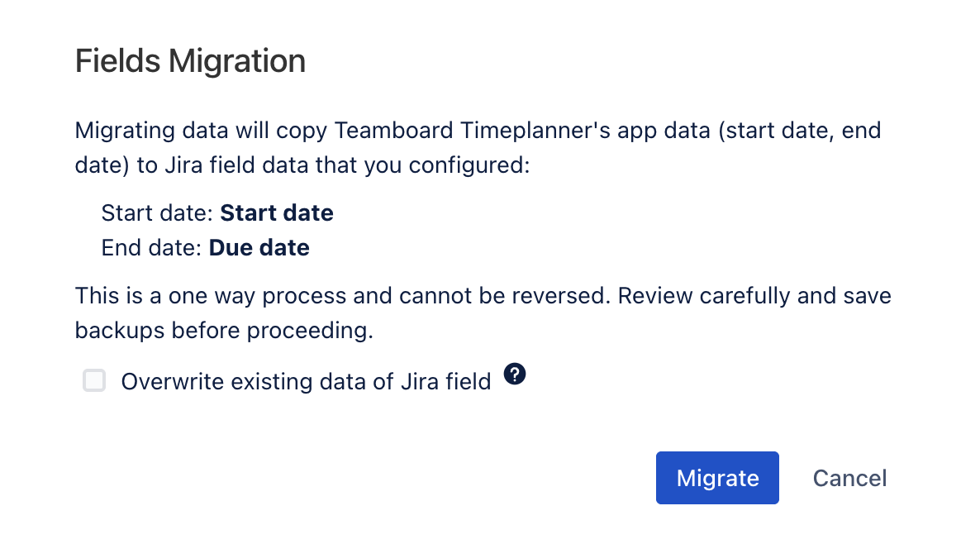Cancel the Fields Migration dialog
This screenshot has height=544, width=980.
(x=849, y=478)
